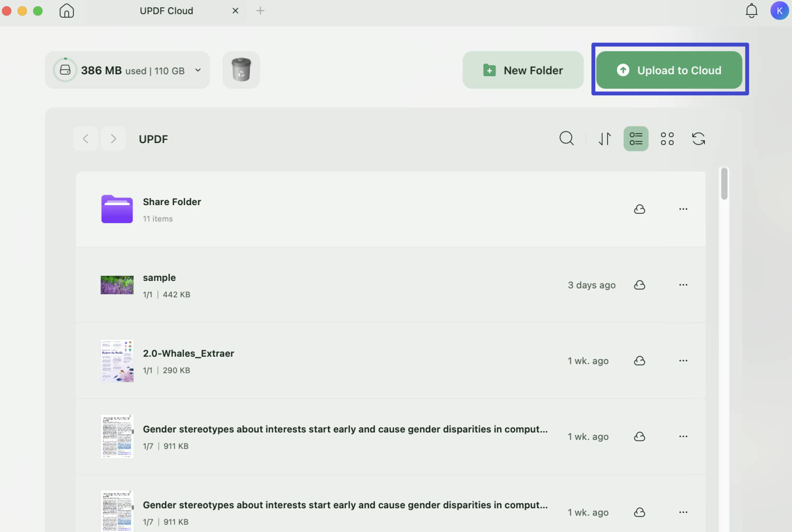Open the recycle bin

[241, 70]
